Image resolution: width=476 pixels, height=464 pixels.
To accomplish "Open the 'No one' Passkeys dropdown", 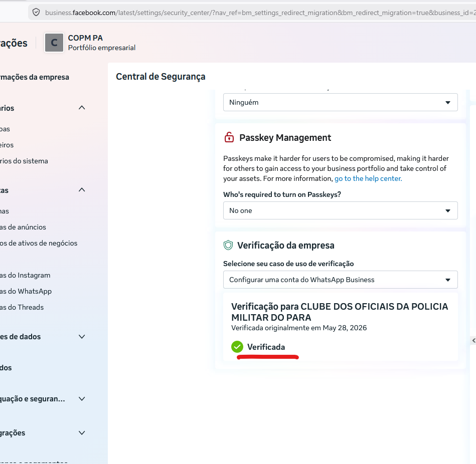I will [x=340, y=210].
